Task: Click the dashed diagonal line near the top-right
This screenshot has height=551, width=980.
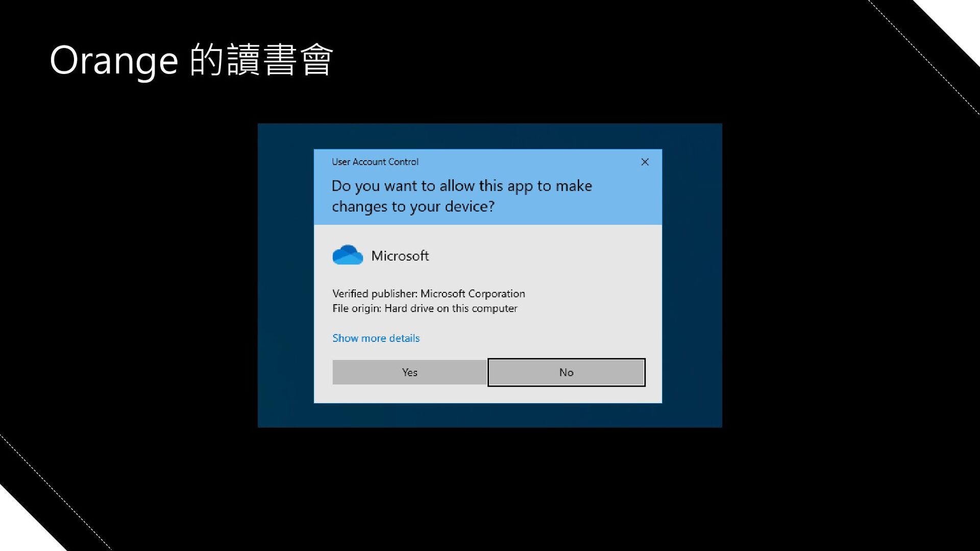Action: pos(924,56)
